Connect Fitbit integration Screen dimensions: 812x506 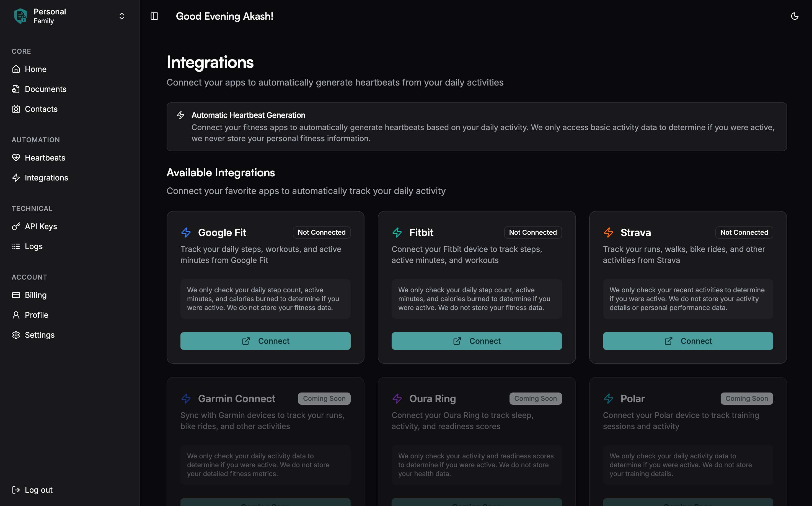pyautogui.click(x=477, y=341)
